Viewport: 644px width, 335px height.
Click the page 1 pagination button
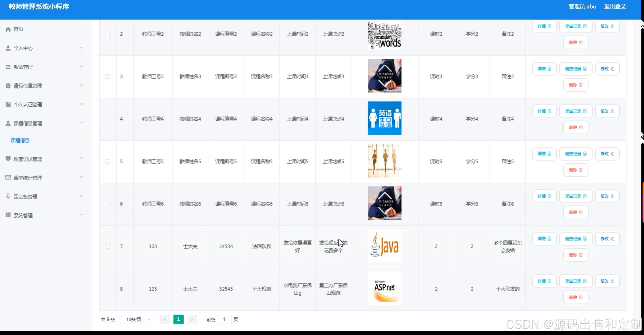coord(178,319)
